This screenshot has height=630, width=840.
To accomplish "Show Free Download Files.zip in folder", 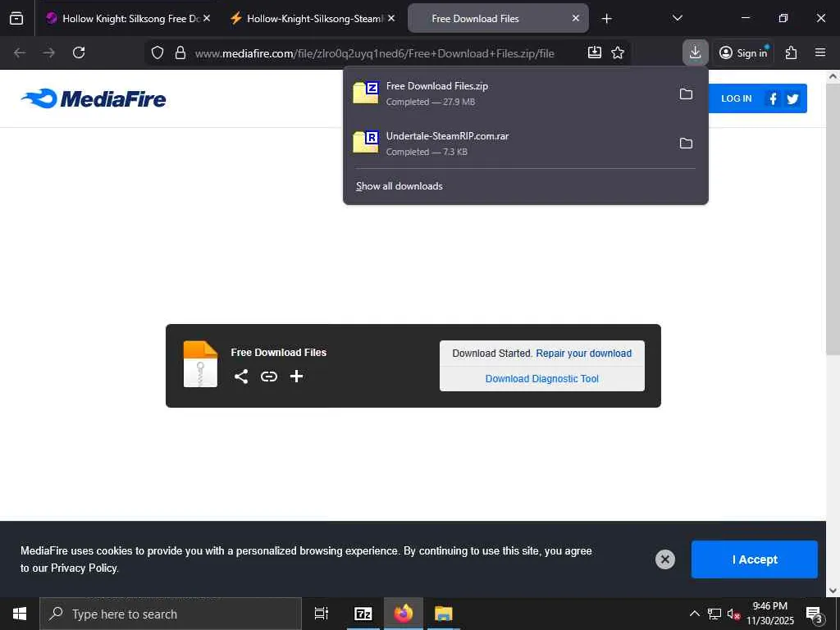I will point(686,94).
